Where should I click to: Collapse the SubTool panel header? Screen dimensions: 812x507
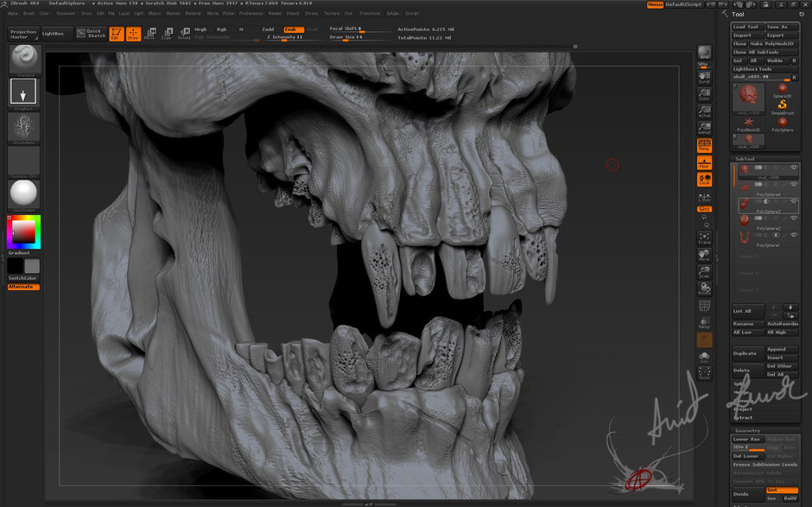pos(745,159)
